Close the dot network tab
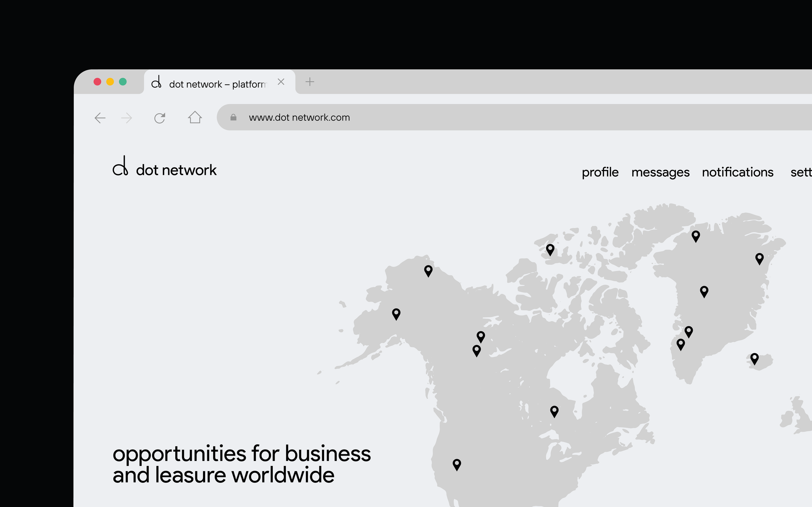Viewport: 812px width, 507px height. 281,82
